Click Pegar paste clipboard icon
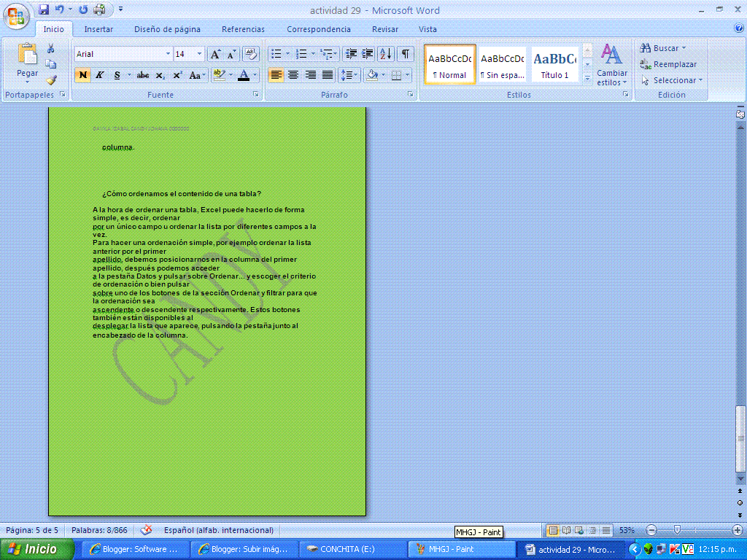 (x=27, y=54)
